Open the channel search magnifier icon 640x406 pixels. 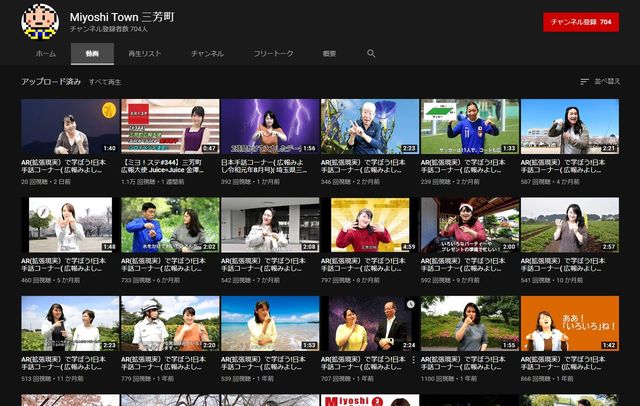[x=371, y=53]
